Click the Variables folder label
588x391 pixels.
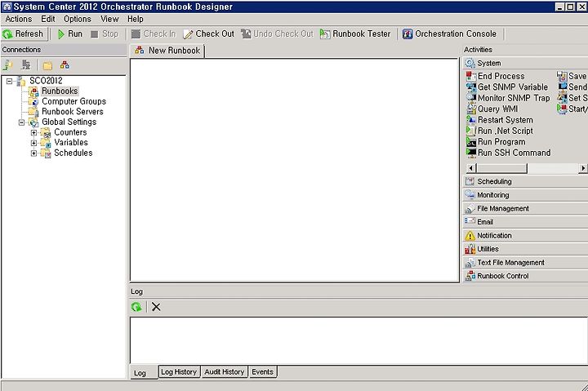[71, 143]
